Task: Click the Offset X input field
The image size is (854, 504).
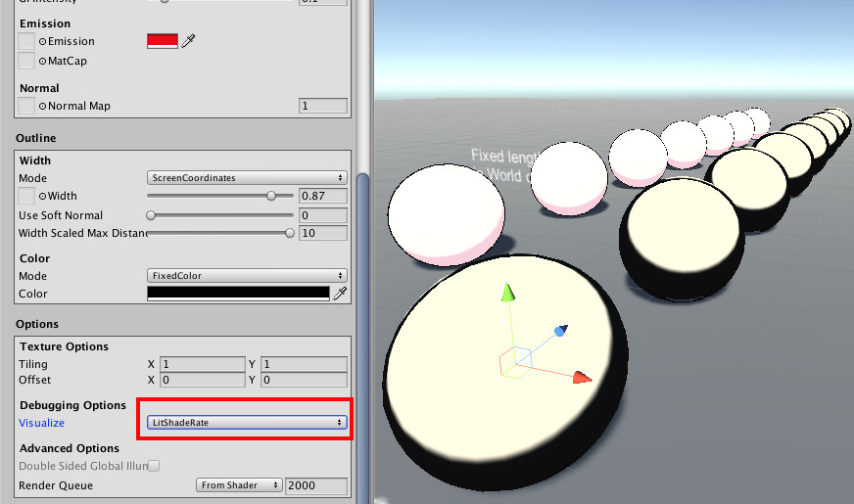Action: pyautogui.click(x=203, y=380)
